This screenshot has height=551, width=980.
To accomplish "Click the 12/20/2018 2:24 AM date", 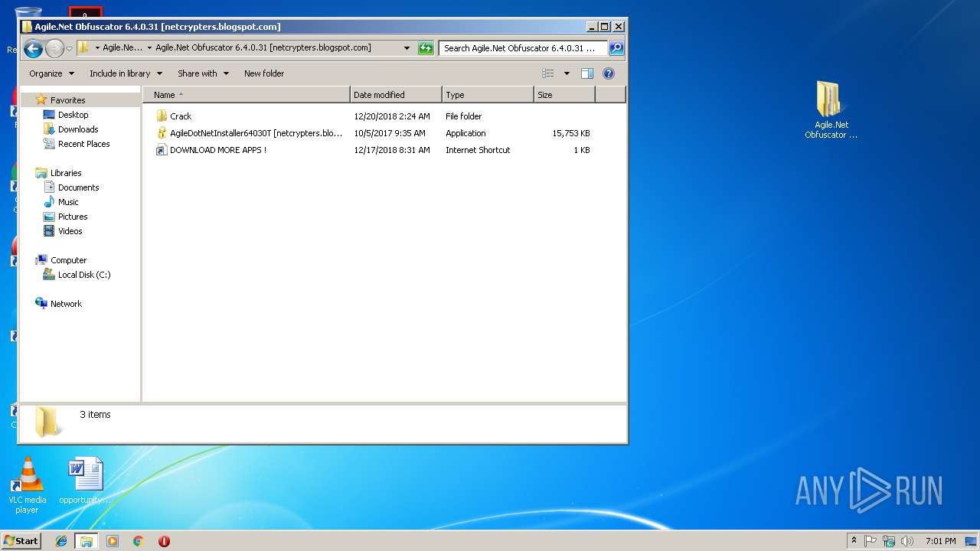I will 392,116.
